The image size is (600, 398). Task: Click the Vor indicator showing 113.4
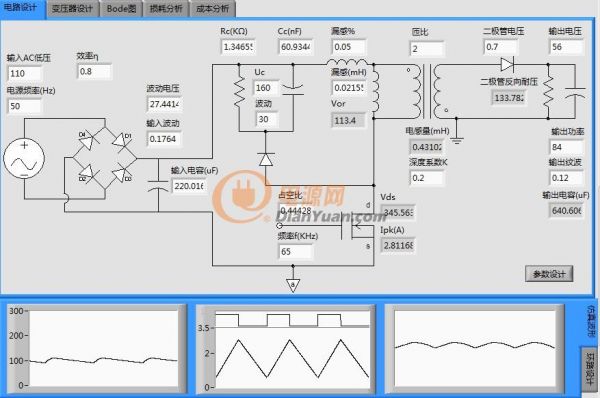tap(348, 121)
